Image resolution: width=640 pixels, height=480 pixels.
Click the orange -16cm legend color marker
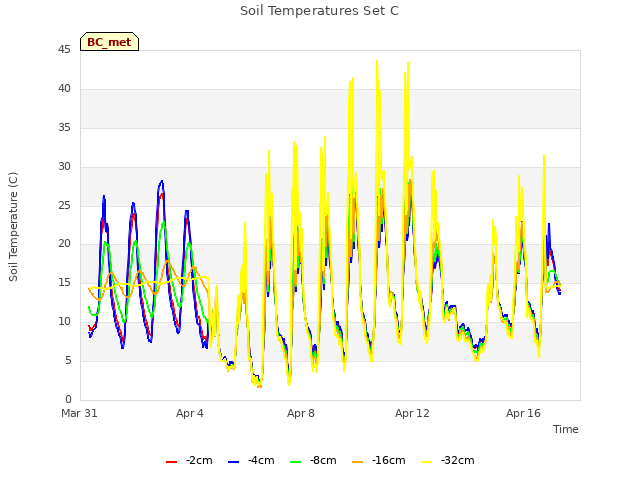358,462
